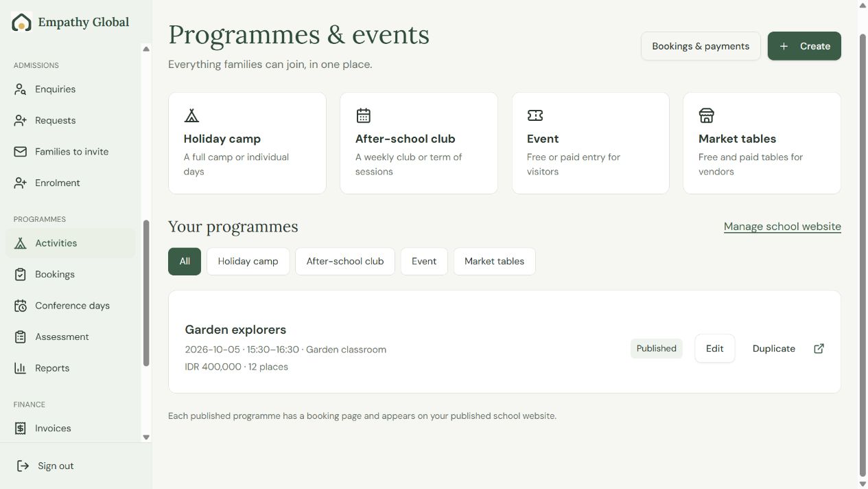The image size is (868, 489).
Task: Click the sidebar scrollbar up arrow
Action: coord(146,49)
